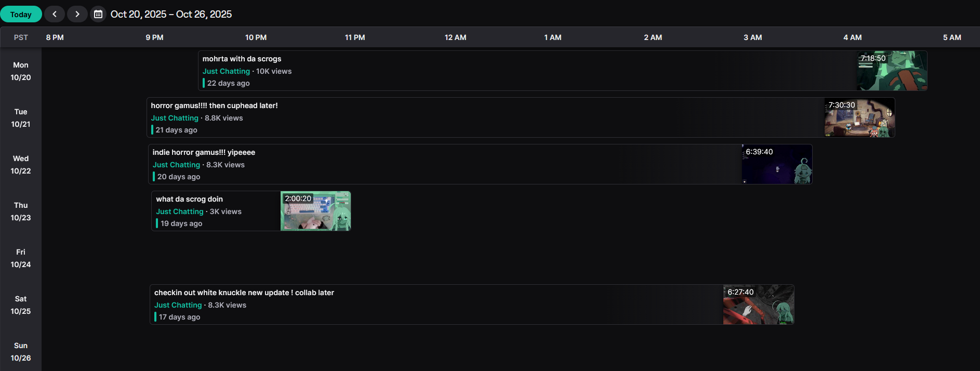Click the '21 days ago' text
Viewport: 980px width, 371px height.
(176, 130)
